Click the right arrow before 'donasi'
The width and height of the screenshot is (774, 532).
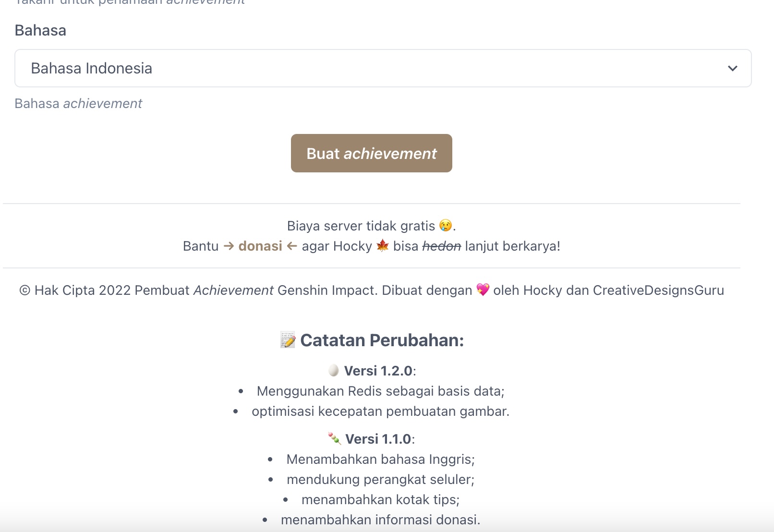click(x=229, y=246)
